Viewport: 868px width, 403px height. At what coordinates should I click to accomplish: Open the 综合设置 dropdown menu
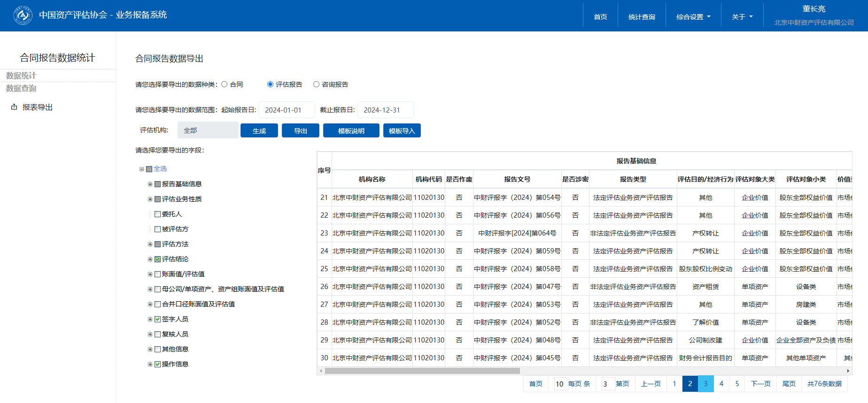(x=693, y=17)
